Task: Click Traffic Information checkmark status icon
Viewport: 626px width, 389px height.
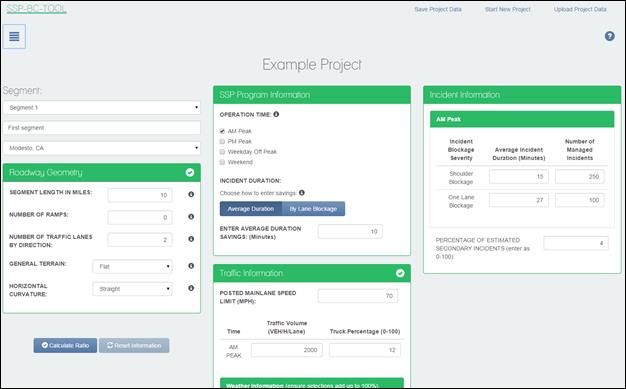Action: [400, 273]
